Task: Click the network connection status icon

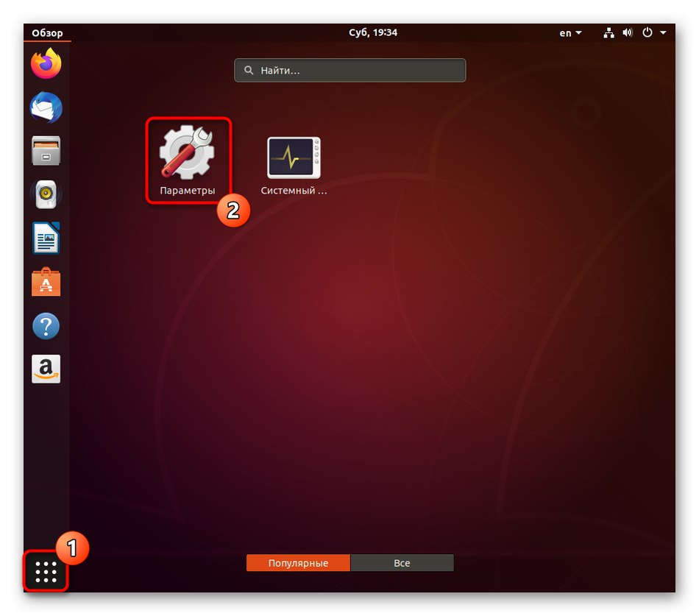Action: click(608, 32)
